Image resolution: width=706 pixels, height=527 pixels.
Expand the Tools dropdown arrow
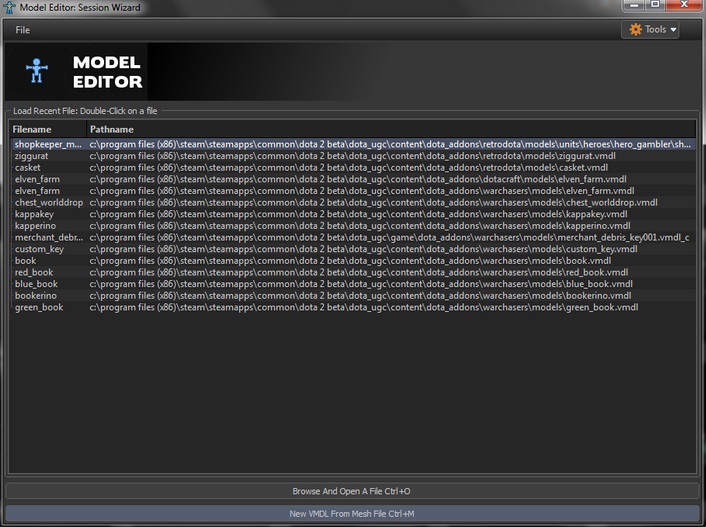[673, 30]
